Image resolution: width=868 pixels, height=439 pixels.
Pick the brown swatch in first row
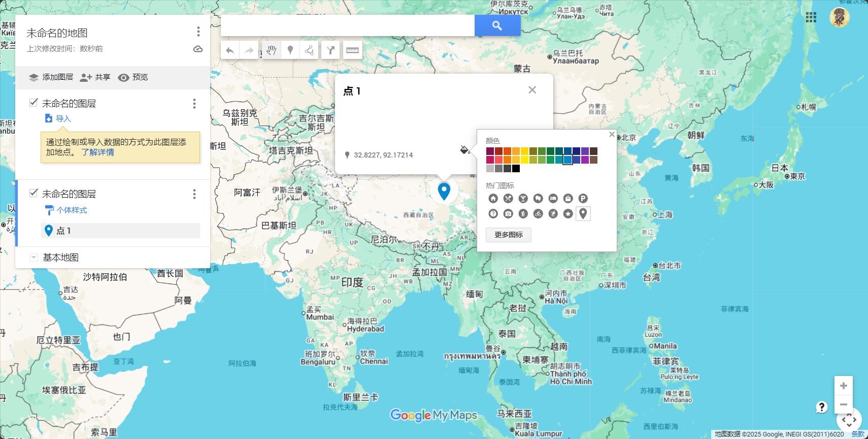593,151
